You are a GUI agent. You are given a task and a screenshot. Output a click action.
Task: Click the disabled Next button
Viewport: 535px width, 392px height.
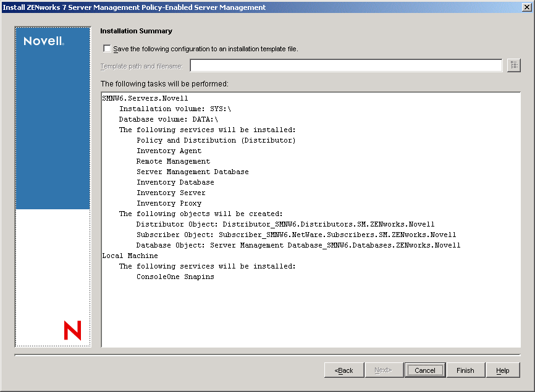[x=384, y=370]
